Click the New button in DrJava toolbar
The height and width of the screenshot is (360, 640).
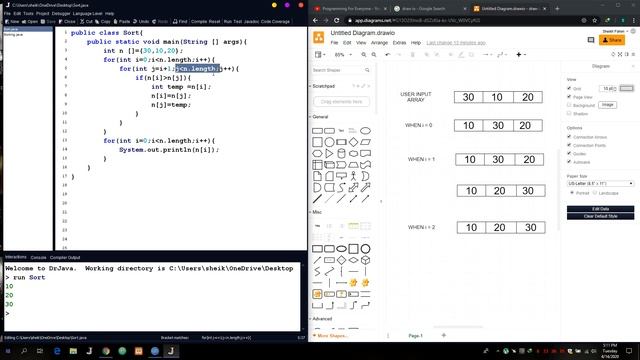point(12,22)
